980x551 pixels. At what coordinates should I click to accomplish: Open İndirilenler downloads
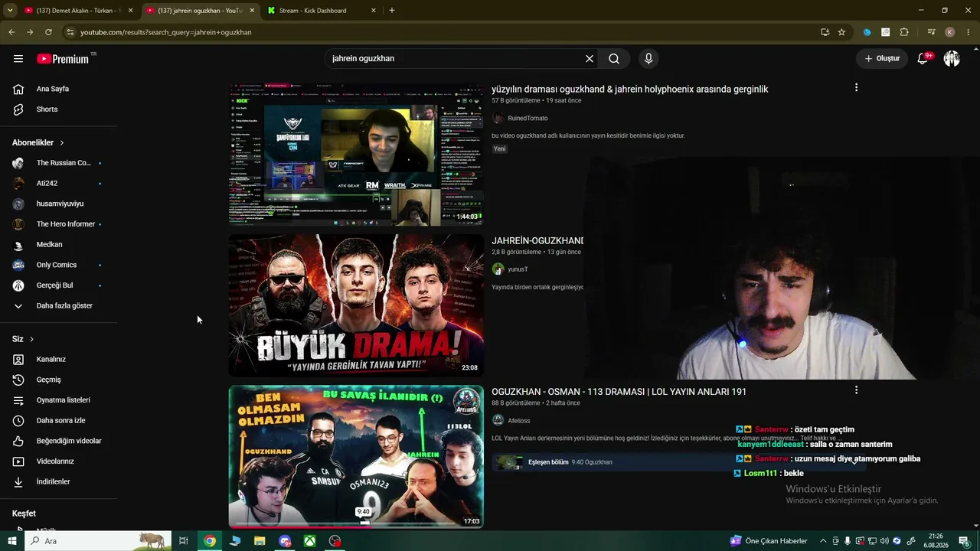point(59,482)
